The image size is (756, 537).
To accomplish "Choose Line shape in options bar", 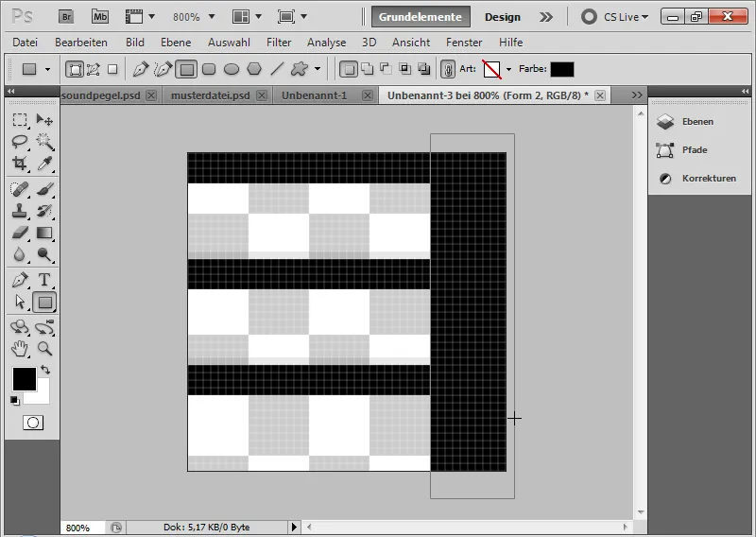I will click(x=277, y=69).
